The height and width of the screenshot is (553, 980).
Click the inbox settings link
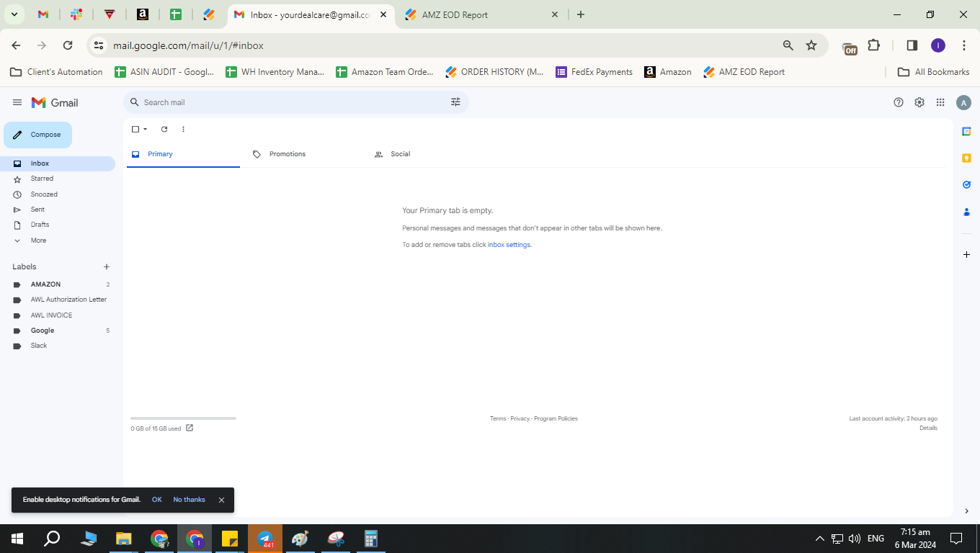click(x=509, y=245)
